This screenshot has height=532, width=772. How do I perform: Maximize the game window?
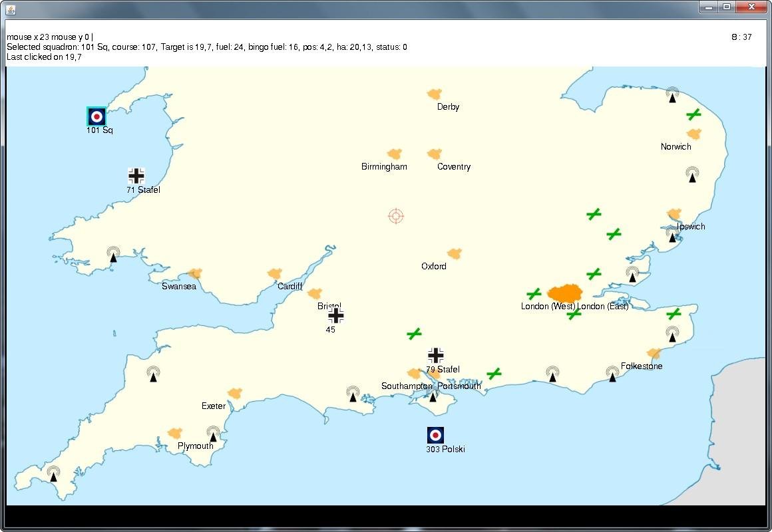(x=727, y=7)
